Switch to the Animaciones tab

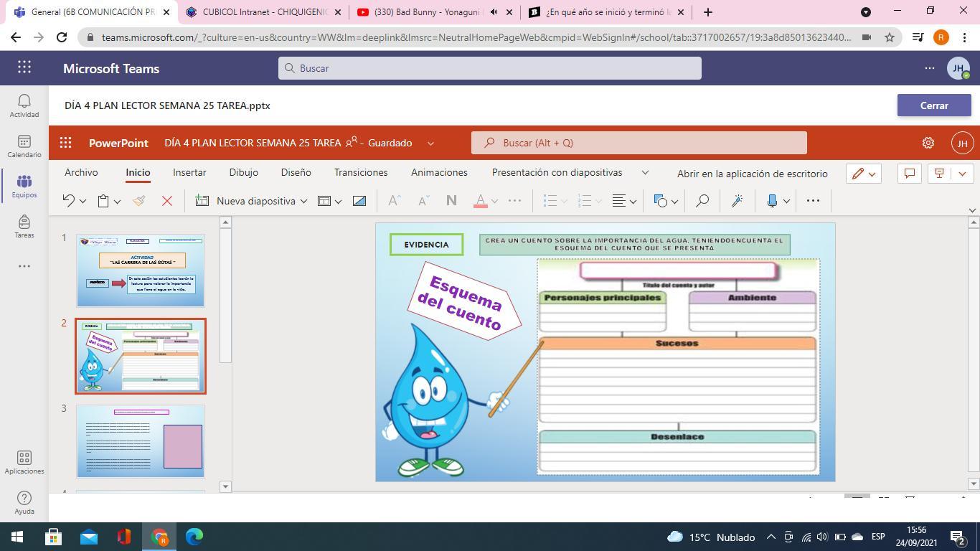(439, 173)
